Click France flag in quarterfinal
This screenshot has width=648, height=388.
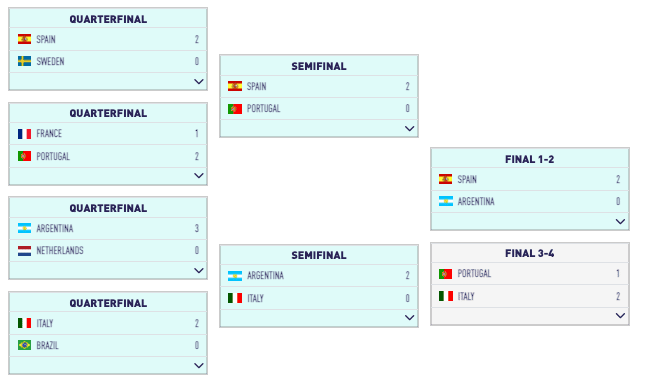pos(24,134)
